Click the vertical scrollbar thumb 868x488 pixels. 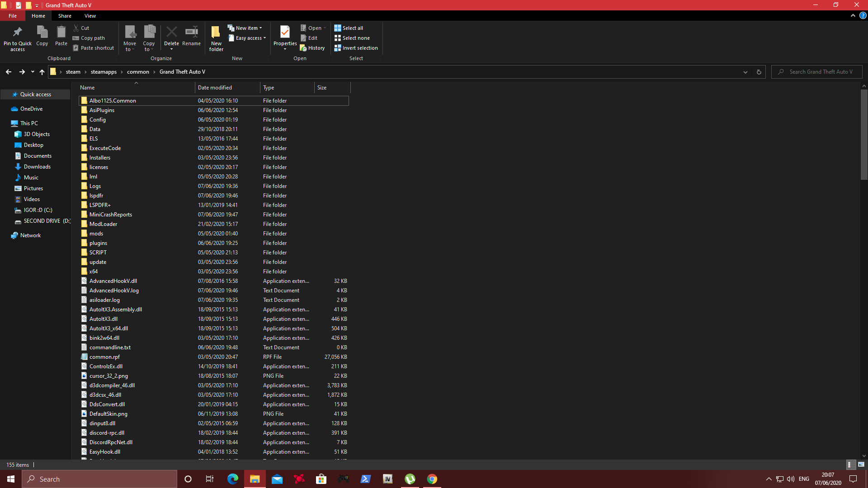coord(864,134)
